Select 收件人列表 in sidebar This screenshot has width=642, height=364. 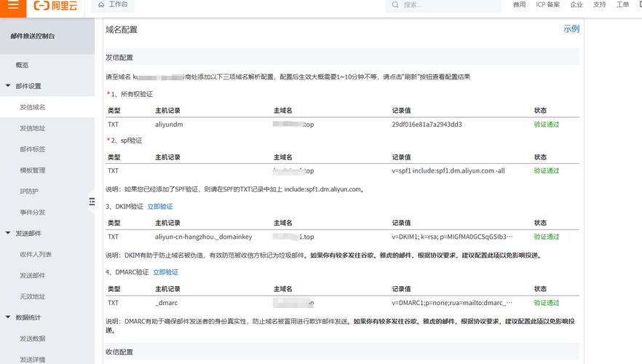(x=36, y=254)
